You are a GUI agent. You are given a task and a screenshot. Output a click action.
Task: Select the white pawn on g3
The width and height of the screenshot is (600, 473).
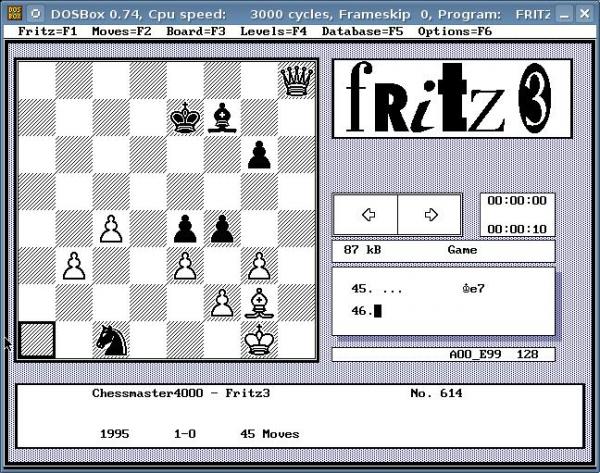259,266
